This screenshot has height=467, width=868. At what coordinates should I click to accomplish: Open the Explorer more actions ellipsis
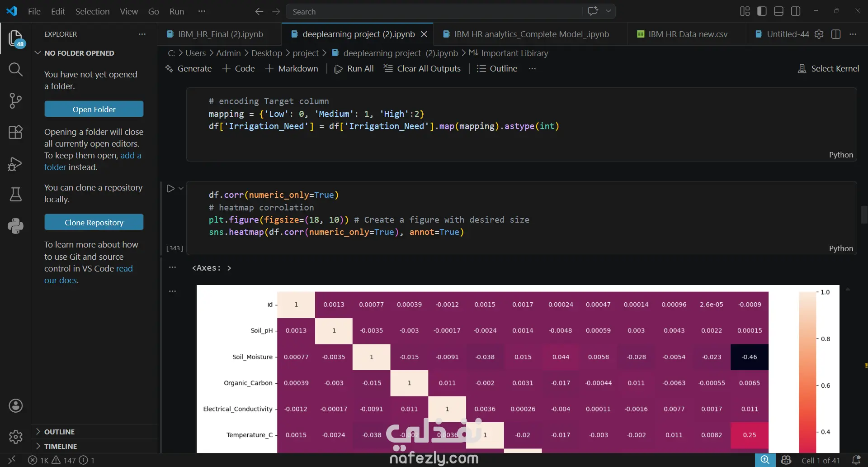(x=142, y=34)
